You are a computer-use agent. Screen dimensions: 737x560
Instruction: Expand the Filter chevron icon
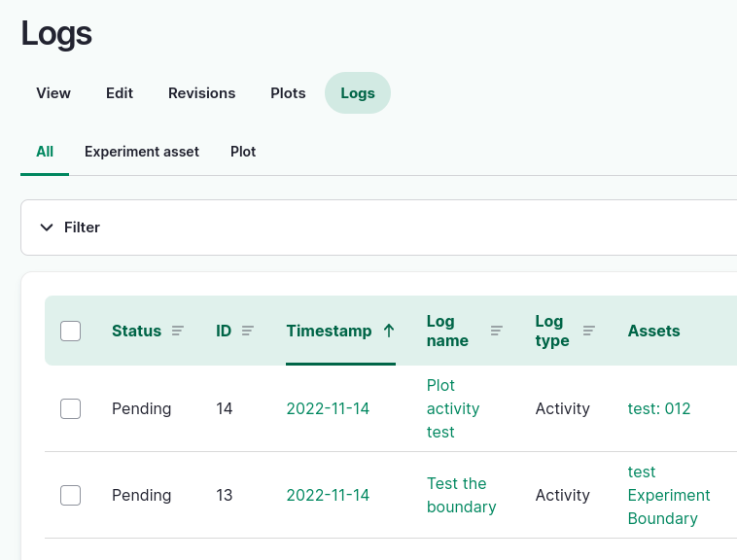[46, 227]
